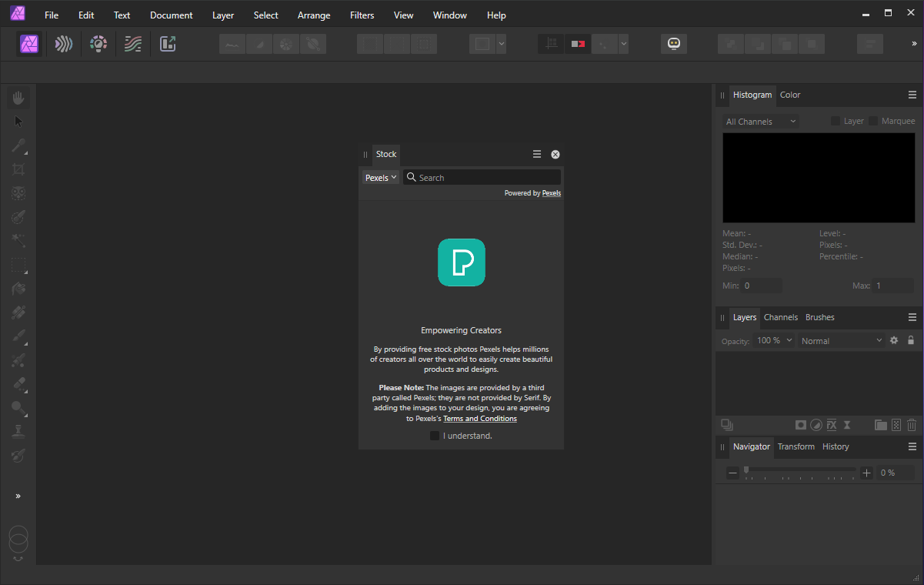Open the Pexels stock source dropdown
The image size is (924, 585).
click(381, 177)
